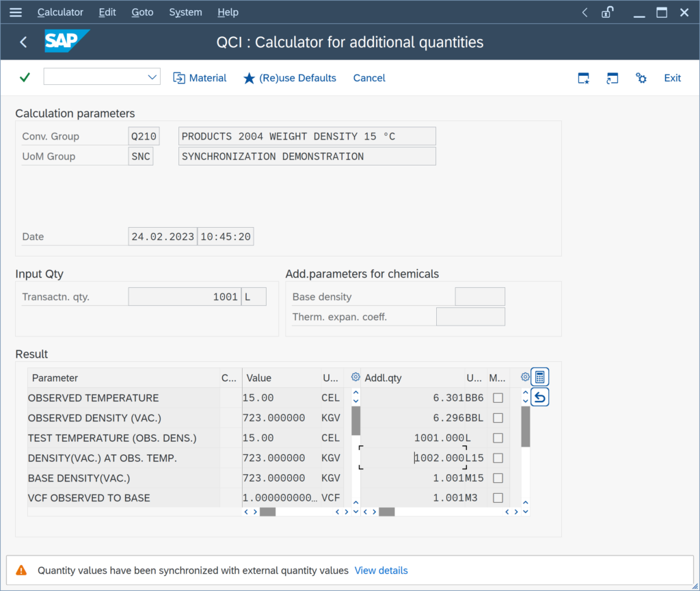Open the Help menu
Viewport: 700px width, 591px height.
[x=228, y=12]
